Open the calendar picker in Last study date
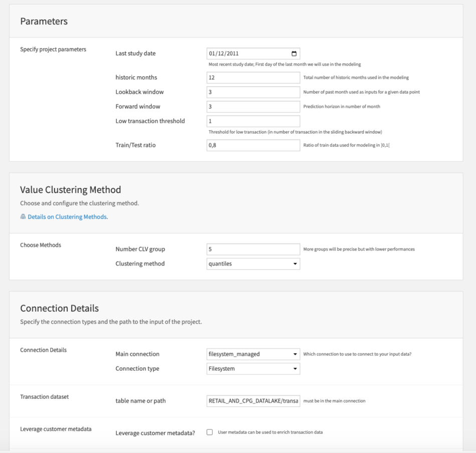This screenshot has height=453, width=476. click(294, 54)
